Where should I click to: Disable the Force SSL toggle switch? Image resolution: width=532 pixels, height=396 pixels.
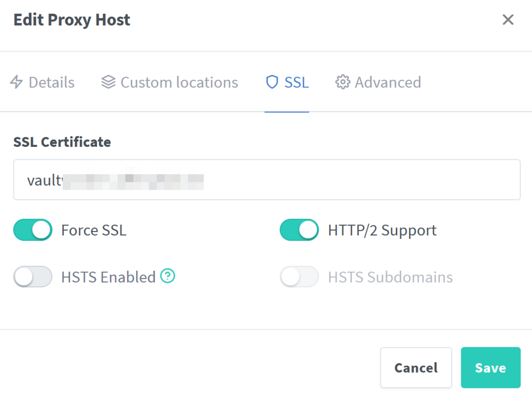pyautogui.click(x=33, y=230)
